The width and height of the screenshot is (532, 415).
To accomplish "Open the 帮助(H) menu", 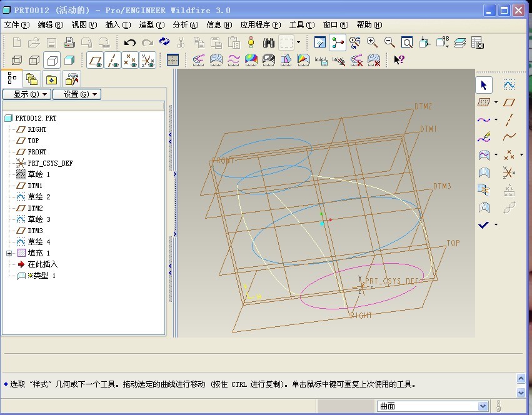I will (369, 25).
